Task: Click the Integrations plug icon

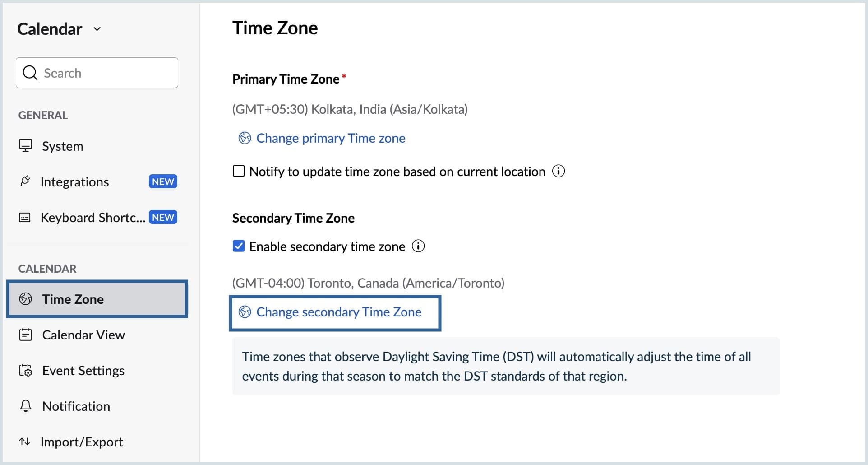Action: point(25,181)
